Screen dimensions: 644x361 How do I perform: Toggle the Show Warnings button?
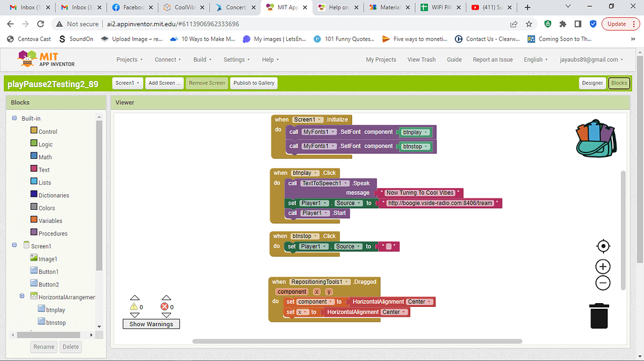tap(151, 324)
